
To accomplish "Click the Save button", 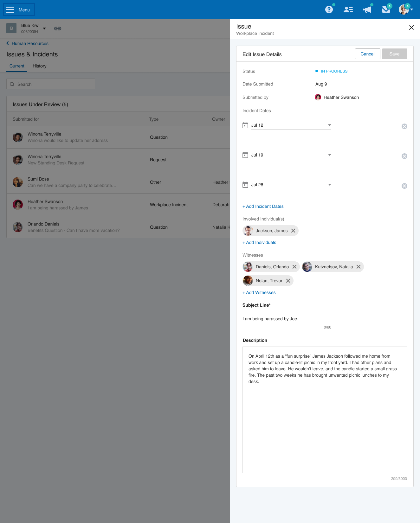I will coord(394,54).
